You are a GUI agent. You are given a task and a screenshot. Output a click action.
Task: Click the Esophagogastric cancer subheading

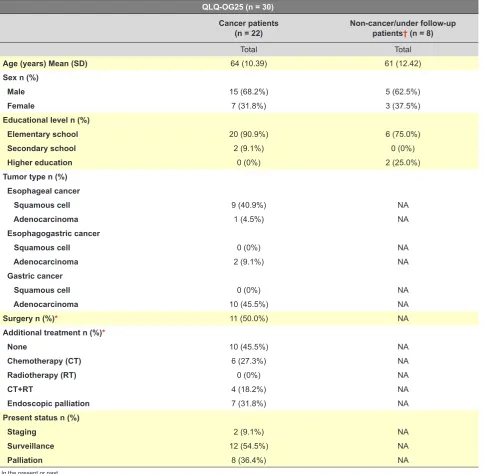click(54, 233)
